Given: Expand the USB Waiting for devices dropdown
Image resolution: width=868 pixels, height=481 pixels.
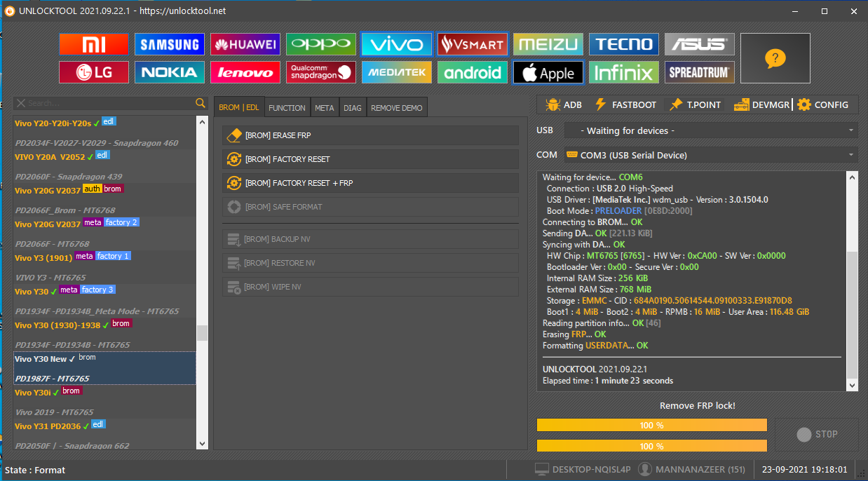Looking at the screenshot, I should click(x=711, y=130).
